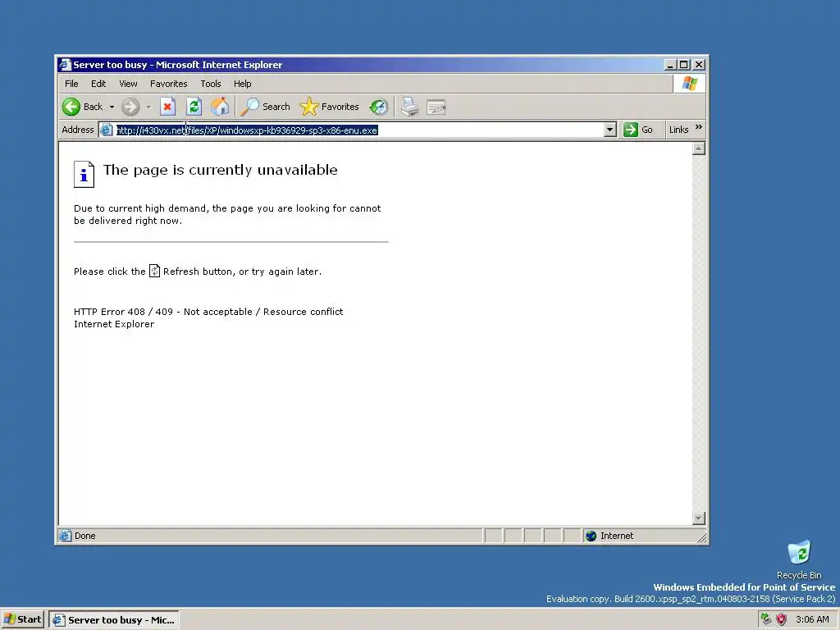Refresh the page using the toolbar Refresh icon
This screenshot has width=840, height=630.
pos(194,107)
